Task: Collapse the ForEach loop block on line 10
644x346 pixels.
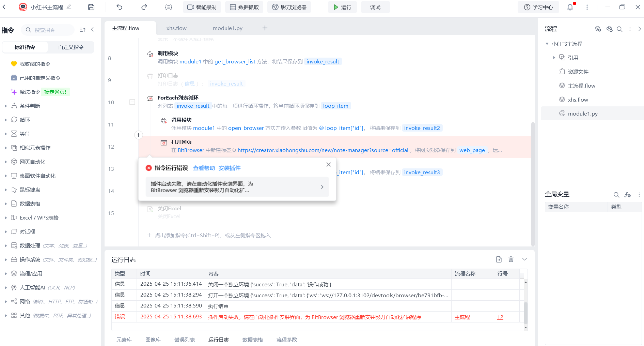Action: click(132, 102)
